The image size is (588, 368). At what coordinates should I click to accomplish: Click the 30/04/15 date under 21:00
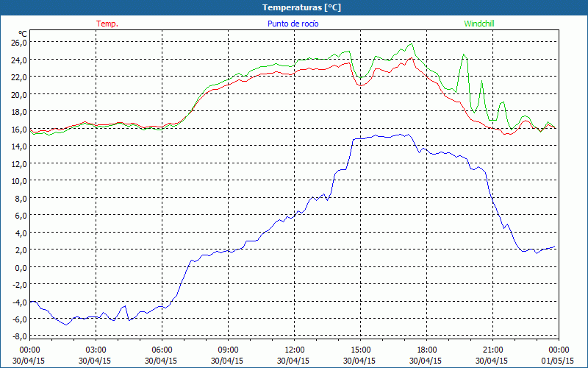pos(492,361)
